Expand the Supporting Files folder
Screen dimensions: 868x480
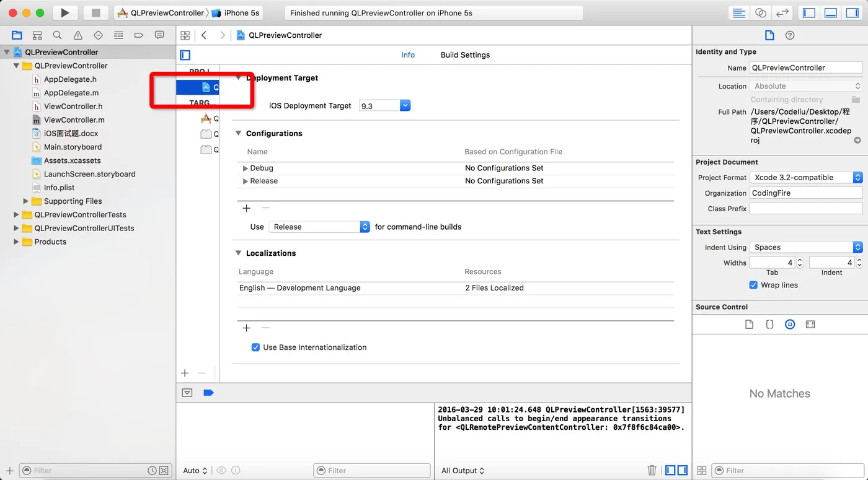(26, 201)
